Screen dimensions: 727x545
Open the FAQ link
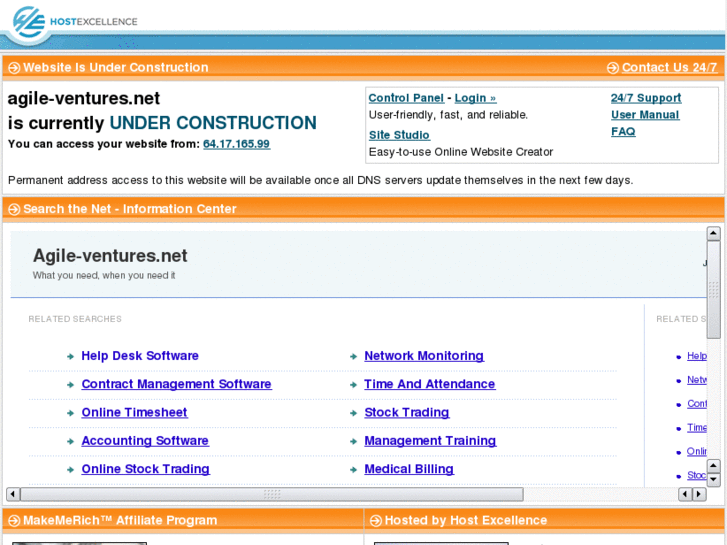coord(623,132)
